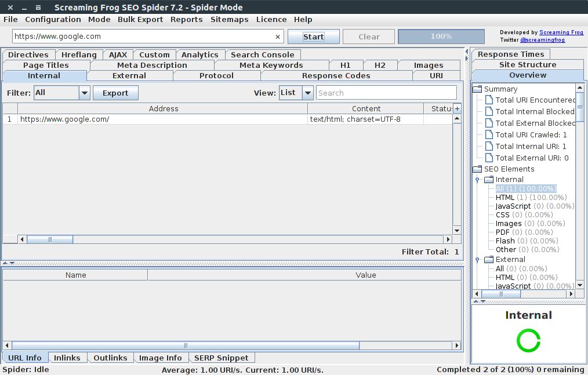Screen dimensions: 588x375
Task: Open the Filter dropdown showing All
Action: pos(62,93)
